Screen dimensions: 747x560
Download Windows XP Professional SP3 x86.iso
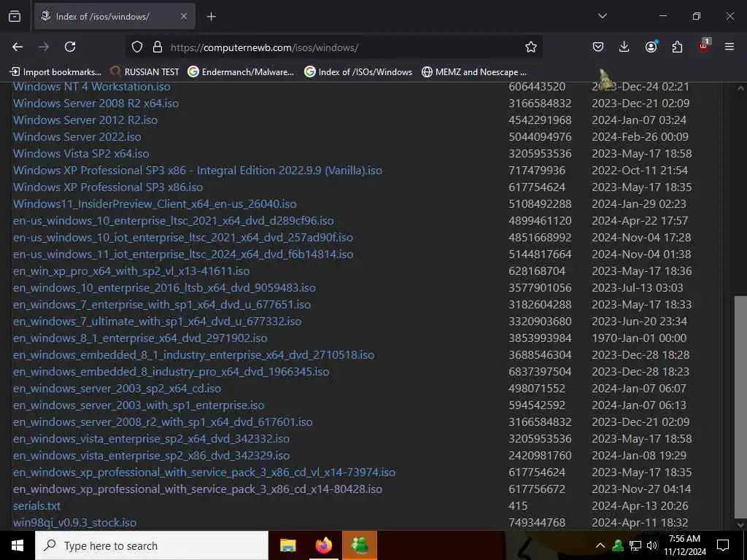click(108, 187)
